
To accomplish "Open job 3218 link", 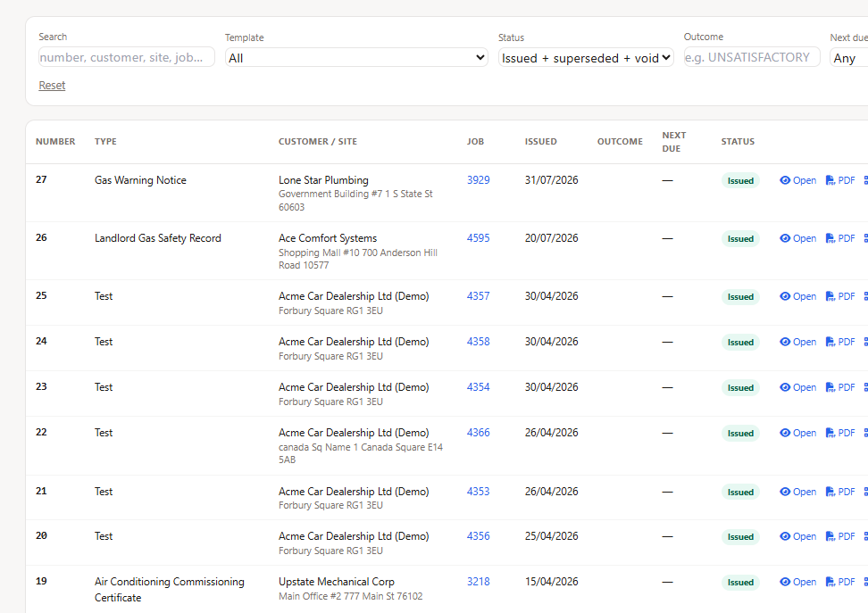I will 479,582.
